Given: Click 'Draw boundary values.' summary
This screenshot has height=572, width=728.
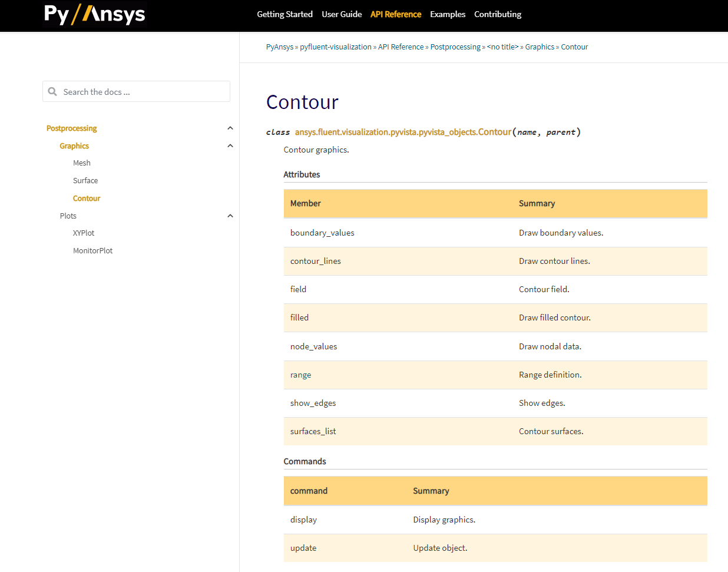Looking at the screenshot, I should coord(561,233).
